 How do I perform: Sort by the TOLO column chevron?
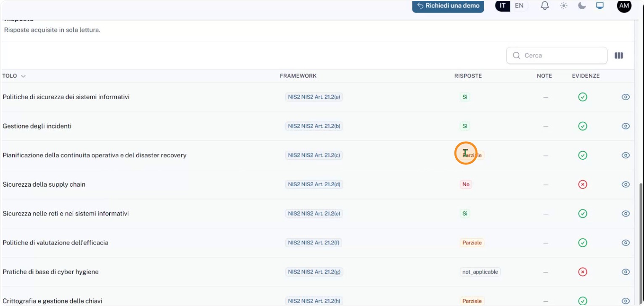pos(23,76)
